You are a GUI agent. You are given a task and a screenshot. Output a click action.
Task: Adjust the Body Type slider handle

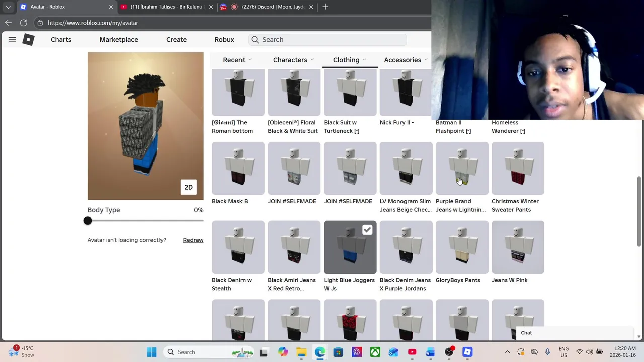pos(88,221)
